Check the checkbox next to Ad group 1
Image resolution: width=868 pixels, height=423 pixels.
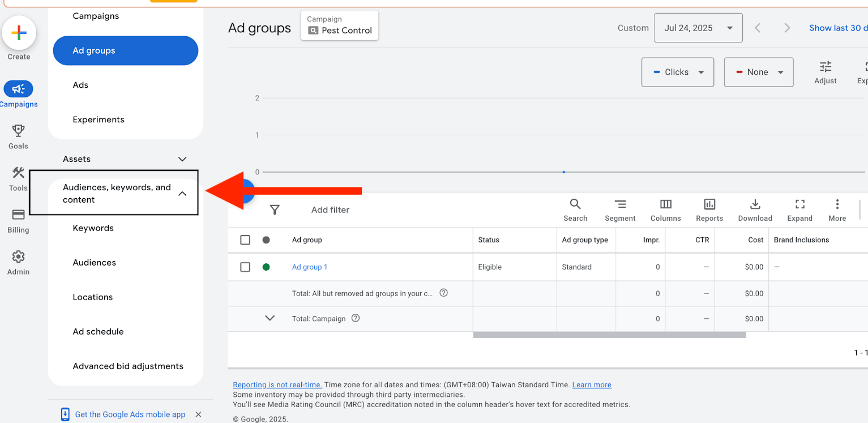point(245,267)
